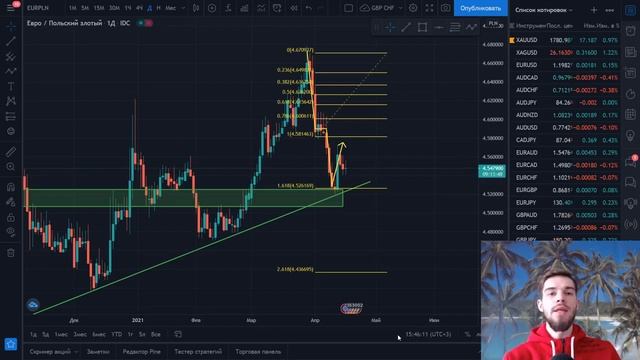
Task: Set the chart range to 1мес
Action: pyautogui.click(x=61, y=334)
